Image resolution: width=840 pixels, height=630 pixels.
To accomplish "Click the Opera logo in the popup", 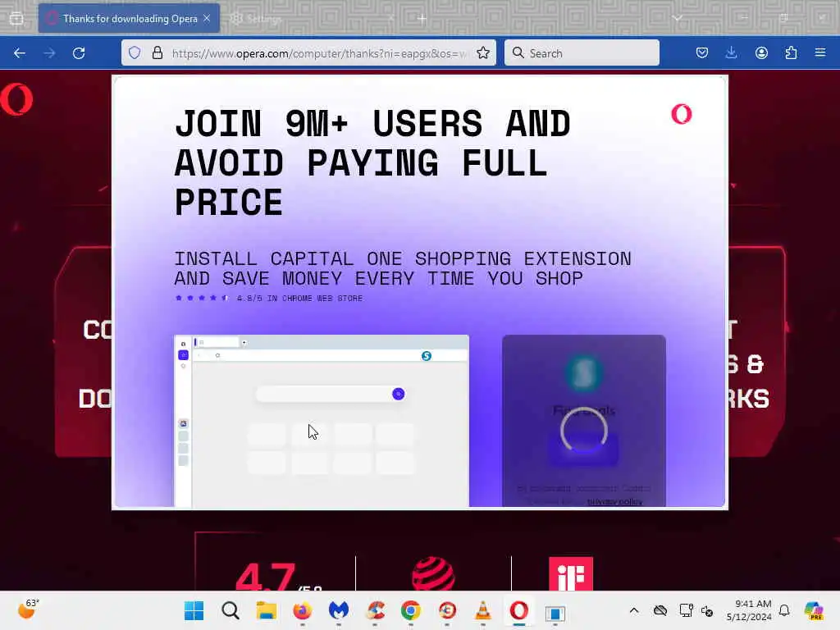I will pos(682,114).
